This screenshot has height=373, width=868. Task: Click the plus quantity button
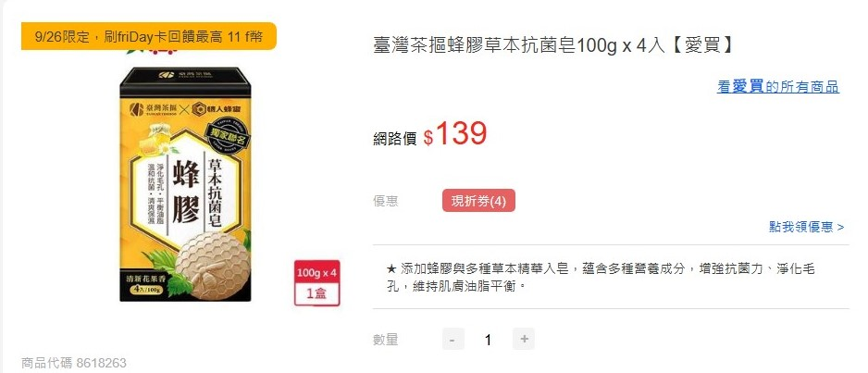(524, 339)
